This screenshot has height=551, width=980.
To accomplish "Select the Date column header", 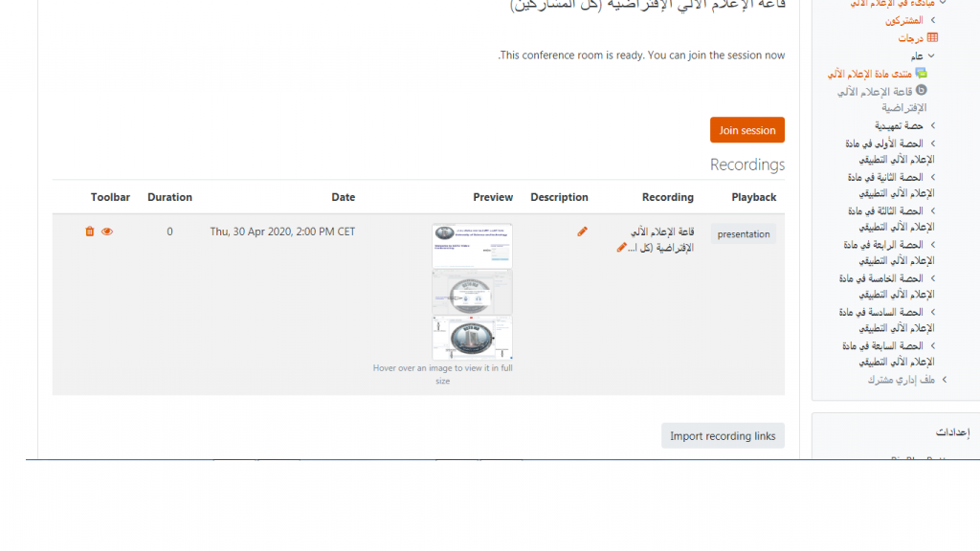I will pos(344,197).
